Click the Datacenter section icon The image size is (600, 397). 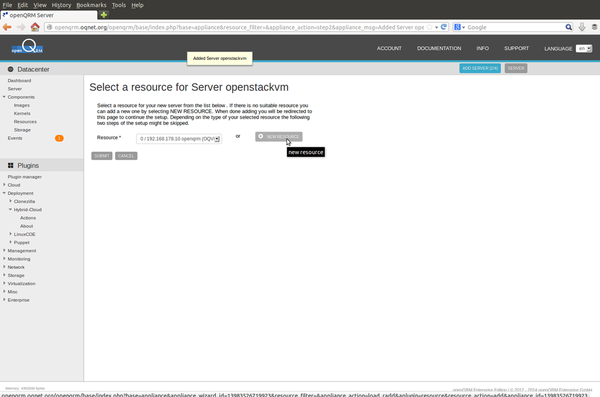pyautogui.click(x=10, y=69)
